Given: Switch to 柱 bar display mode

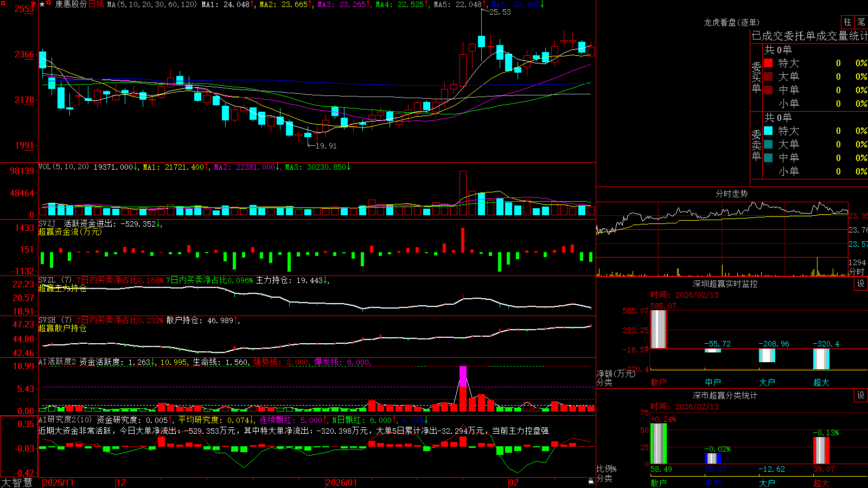Looking at the screenshot, I should 847,22.
